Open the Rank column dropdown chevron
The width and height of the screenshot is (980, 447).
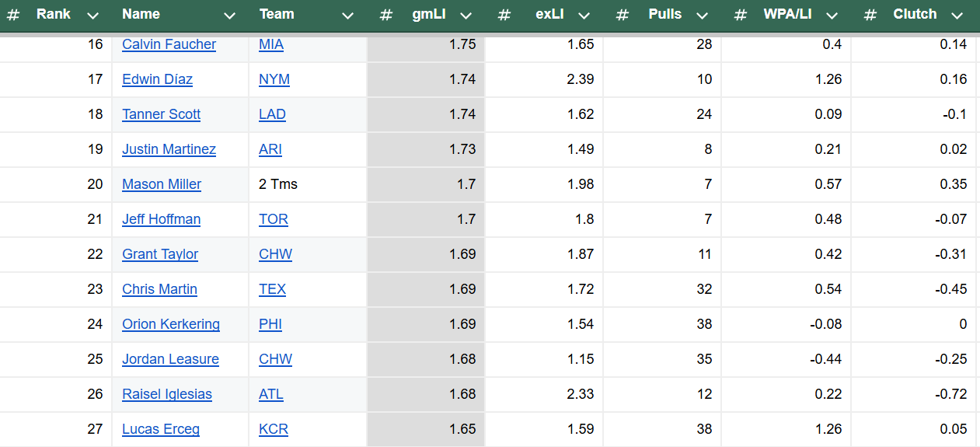[x=93, y=16]
